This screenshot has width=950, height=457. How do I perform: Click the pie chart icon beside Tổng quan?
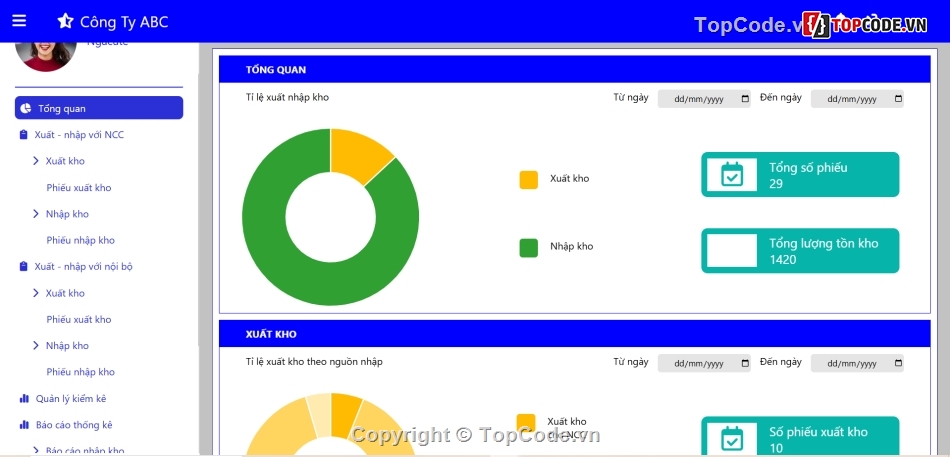[25, 108]
